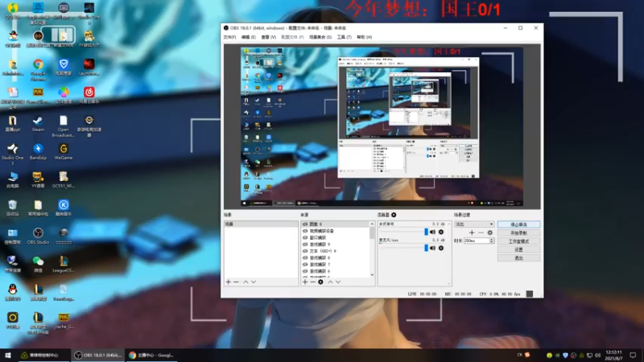This screenshot has width=644, height=362.
Task: Open the OBS Studio desktop icon
Action: pyautogui.click(x=38, y=237)
